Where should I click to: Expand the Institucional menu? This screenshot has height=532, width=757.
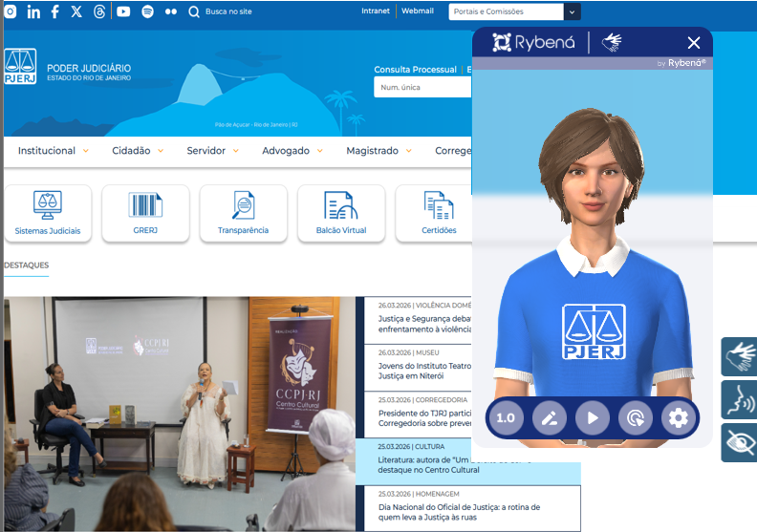(x=54, y=151)
